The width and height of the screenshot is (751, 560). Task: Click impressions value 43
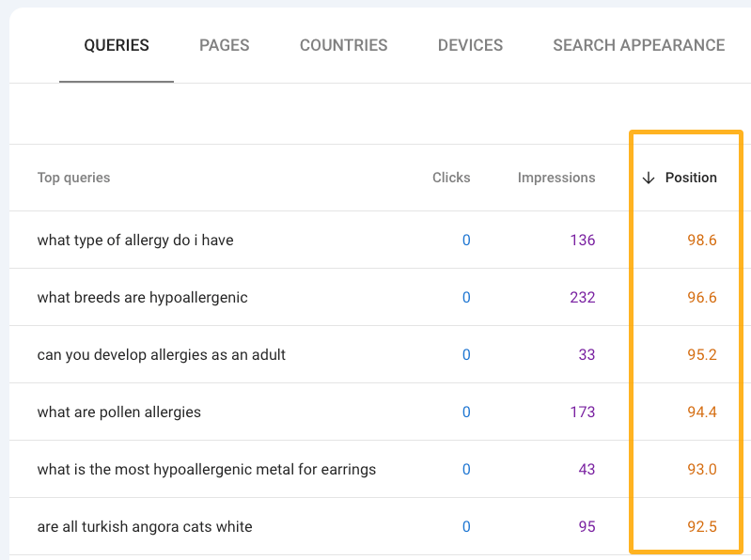[587, 470]
